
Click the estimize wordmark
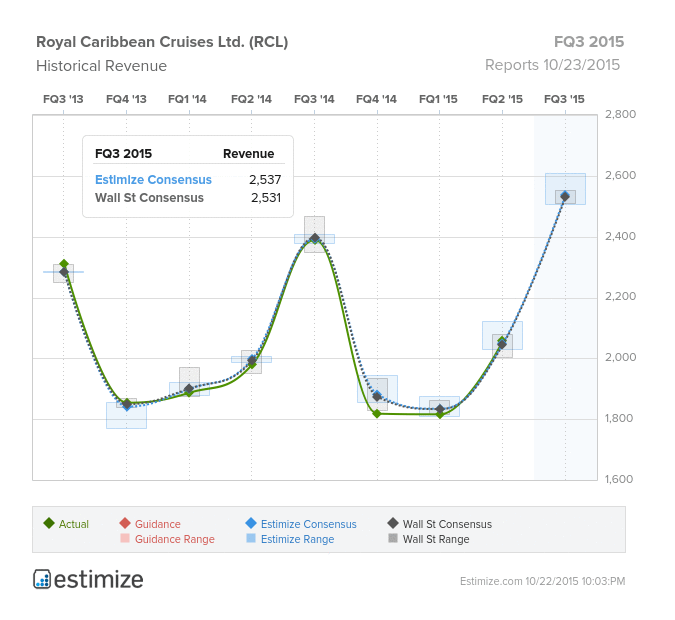pyautogui.click(x=99, y=580)
